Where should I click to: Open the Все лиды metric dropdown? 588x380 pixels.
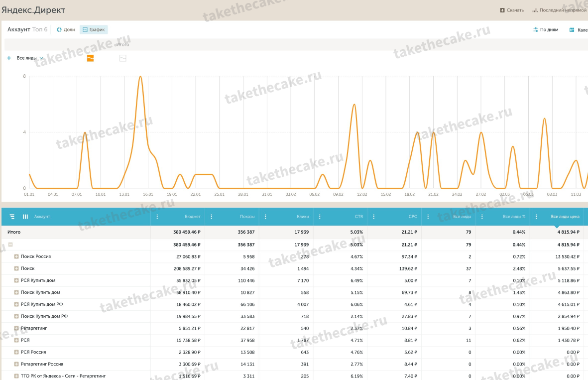click(30, 58)
